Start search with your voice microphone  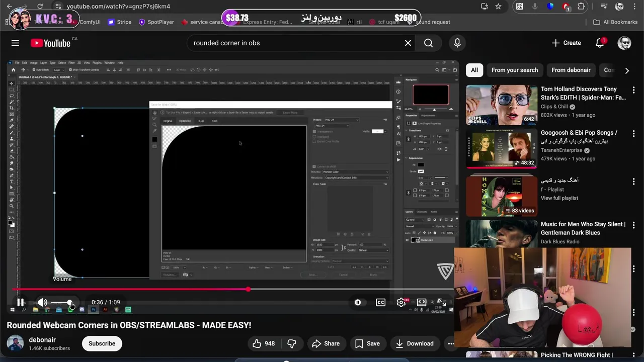point(457,43)
